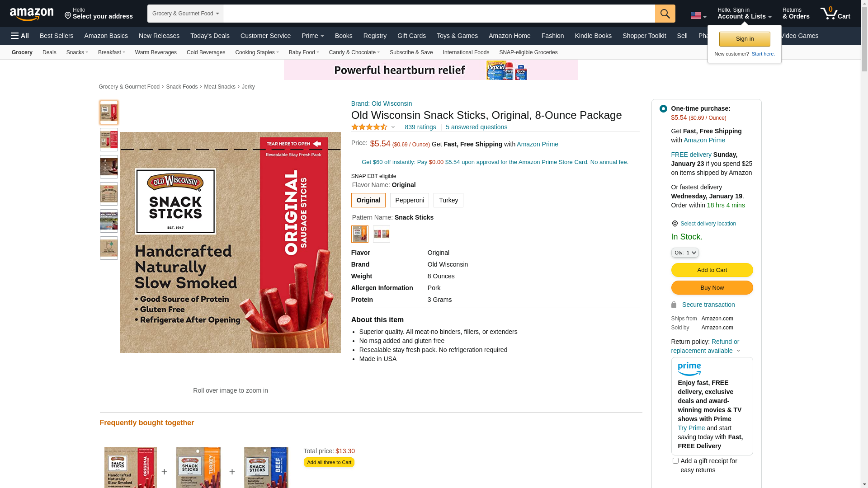868x488 pixels.
Task: Select the Pepperoni flavor option
Action: pos(410,200)
